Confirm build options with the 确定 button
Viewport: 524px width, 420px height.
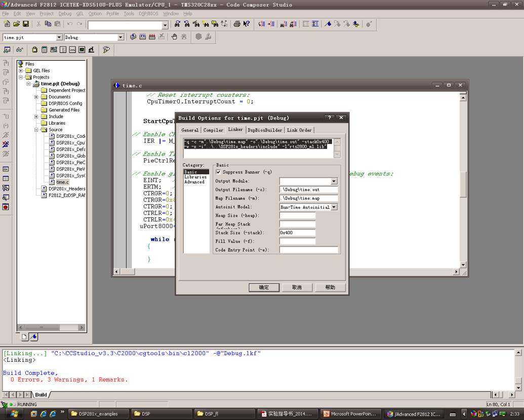pos(264,288)
